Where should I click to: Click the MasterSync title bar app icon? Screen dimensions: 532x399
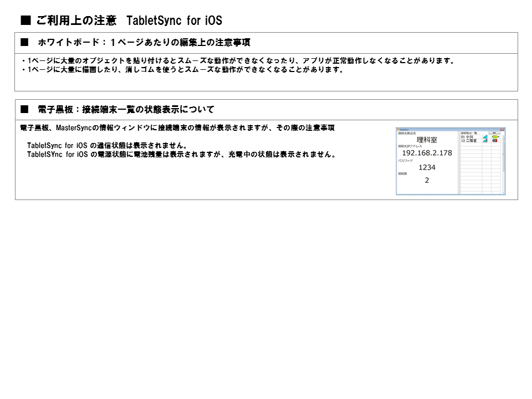398,129
